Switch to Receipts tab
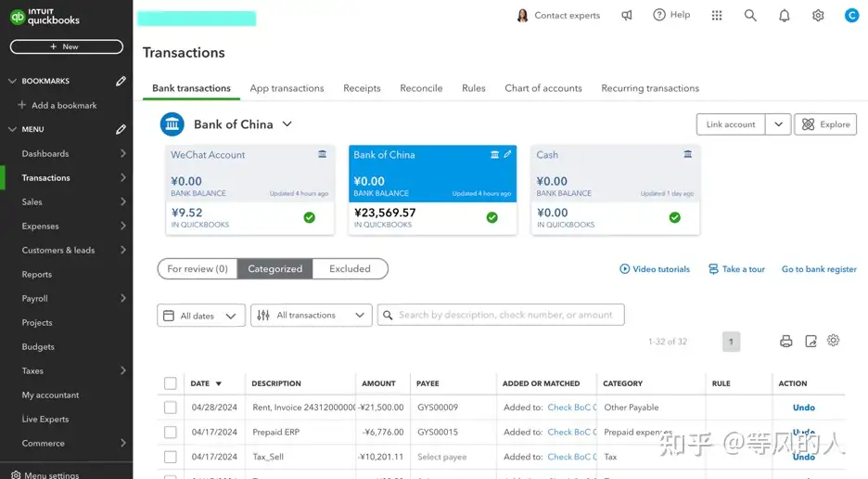 point(362,88)
